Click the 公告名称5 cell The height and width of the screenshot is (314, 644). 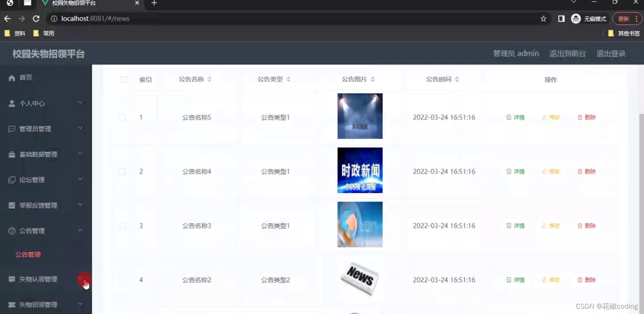197,117
